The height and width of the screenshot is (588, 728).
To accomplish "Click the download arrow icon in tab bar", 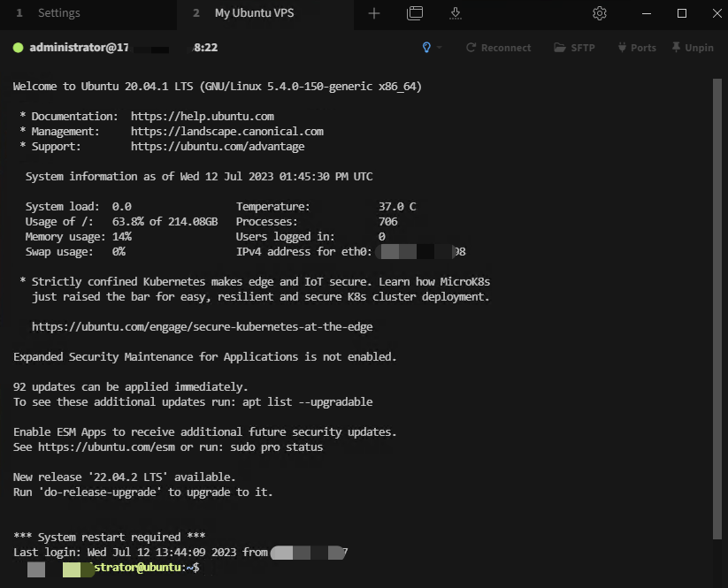I will coord(456,13).
